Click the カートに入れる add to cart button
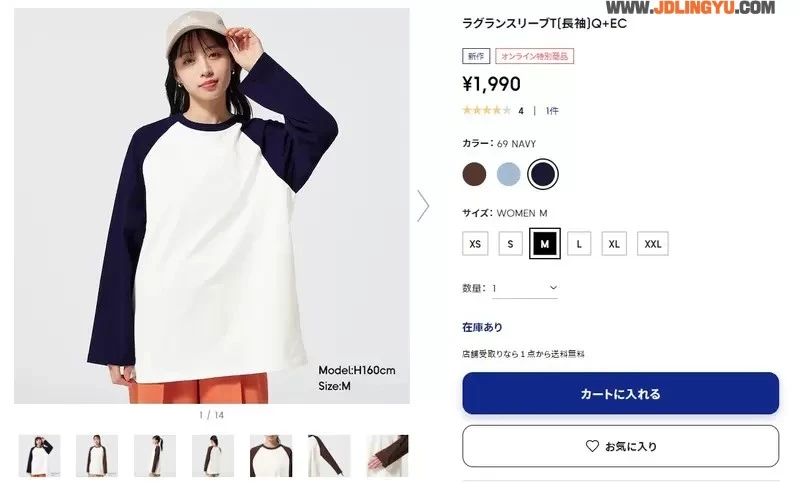Viewport: 799px width, 483px height. [x=621, y=393]
